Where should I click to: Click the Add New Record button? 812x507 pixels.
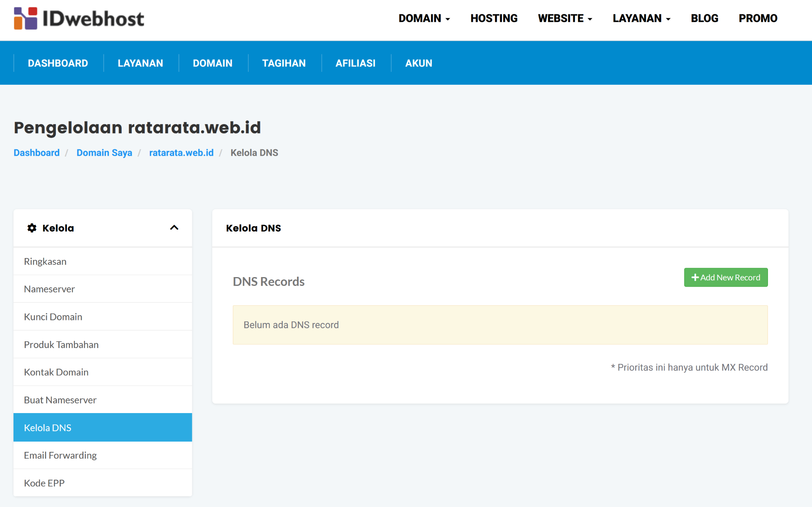pos(726,277)
